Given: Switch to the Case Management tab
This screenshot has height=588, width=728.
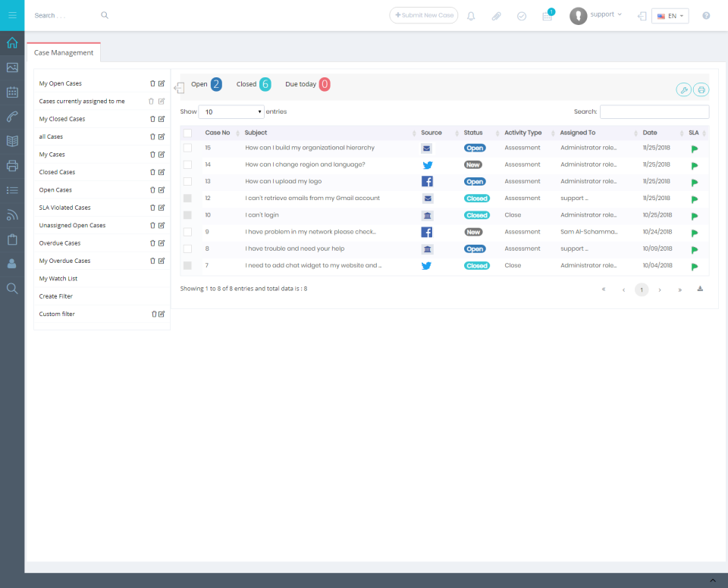Looking at the screenshot, I should 64,52.
